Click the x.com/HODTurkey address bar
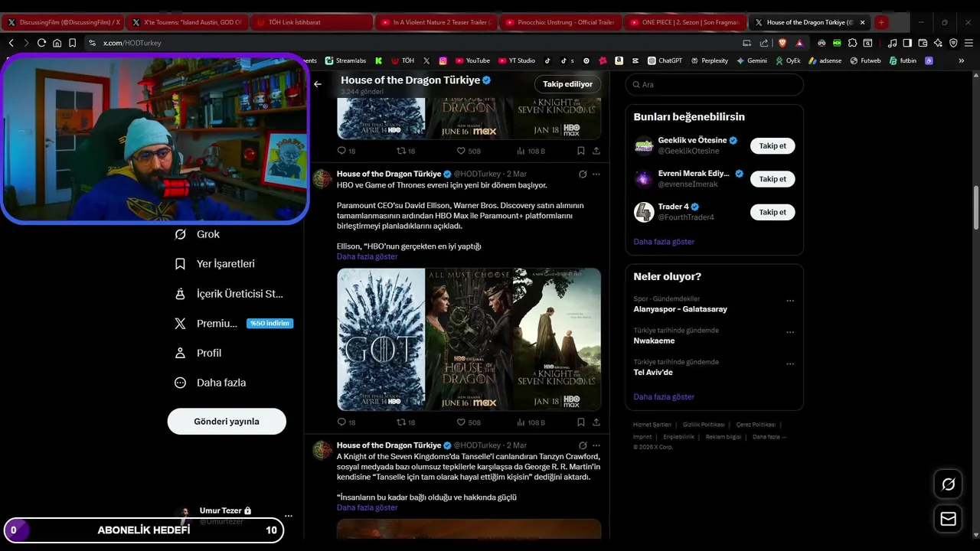 [x=413, y=43]
